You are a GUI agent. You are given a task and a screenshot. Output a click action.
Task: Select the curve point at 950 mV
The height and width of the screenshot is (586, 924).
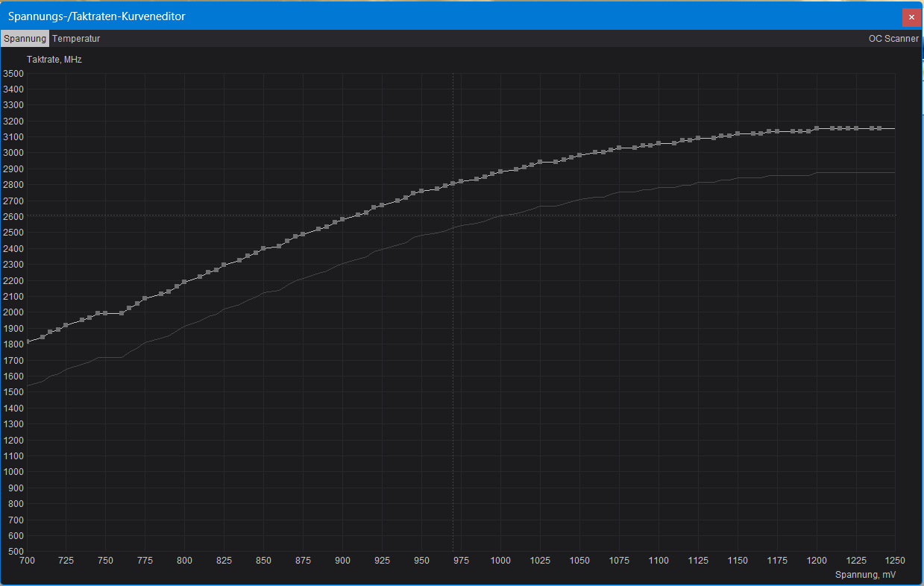421,191
